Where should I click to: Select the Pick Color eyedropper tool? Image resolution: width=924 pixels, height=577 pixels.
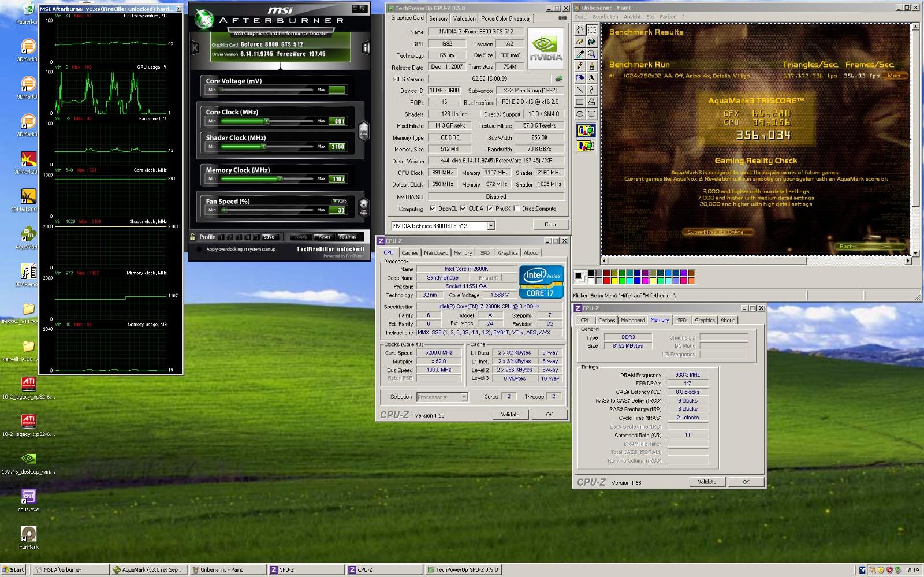(x=580, y=54)
